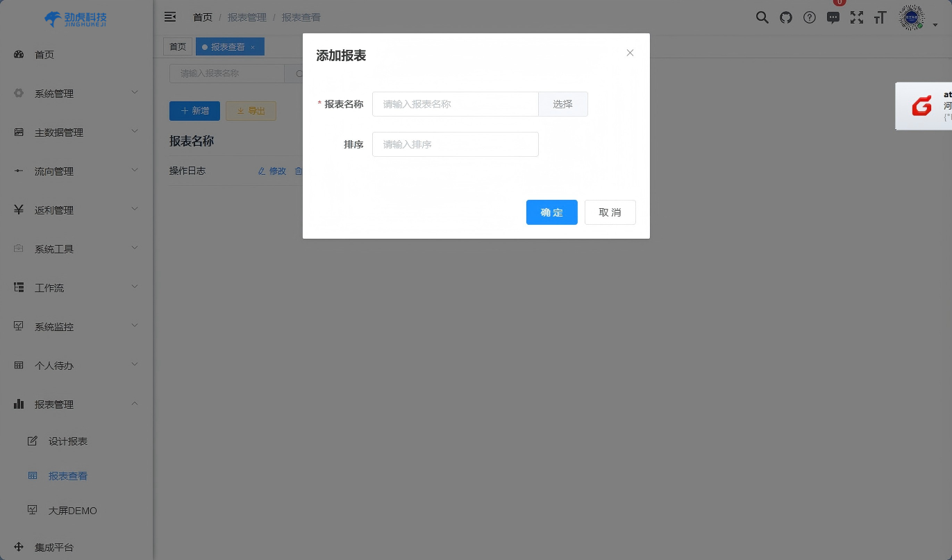Click the 修改 edit link for 操作日志
Screen dimensions: 952x560
pyautogui.click(x=272, y=171)
